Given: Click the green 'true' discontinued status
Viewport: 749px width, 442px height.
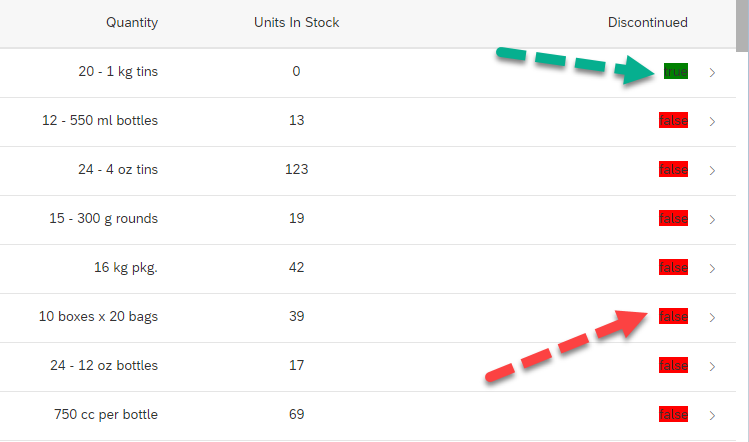Looking at the screenshot, I should tap(675, 72).
